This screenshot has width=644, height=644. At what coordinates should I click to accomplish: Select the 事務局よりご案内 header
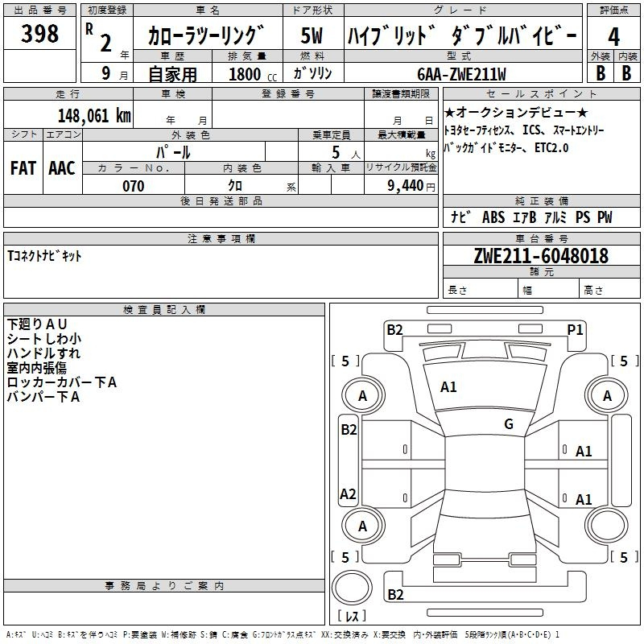pos(164,586)
